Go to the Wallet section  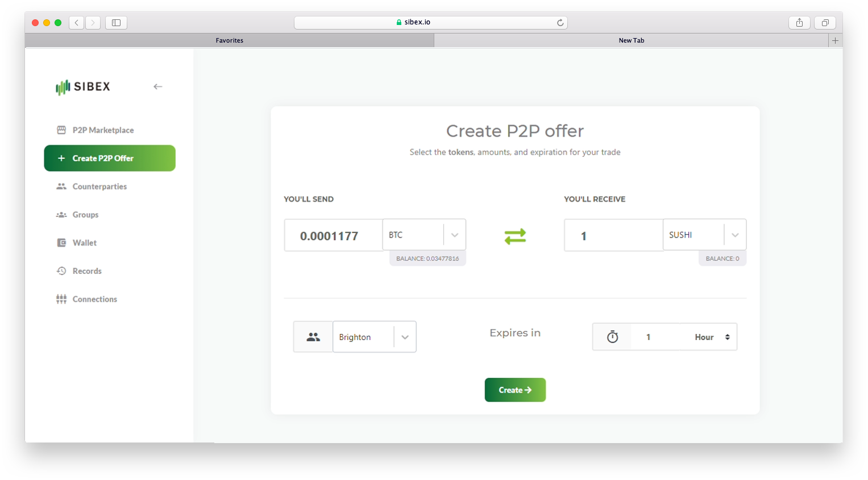(x=84, y=243)
